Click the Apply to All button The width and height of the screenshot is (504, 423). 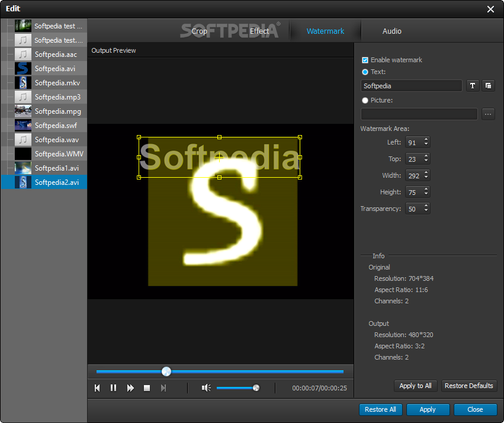pos(415,386)
